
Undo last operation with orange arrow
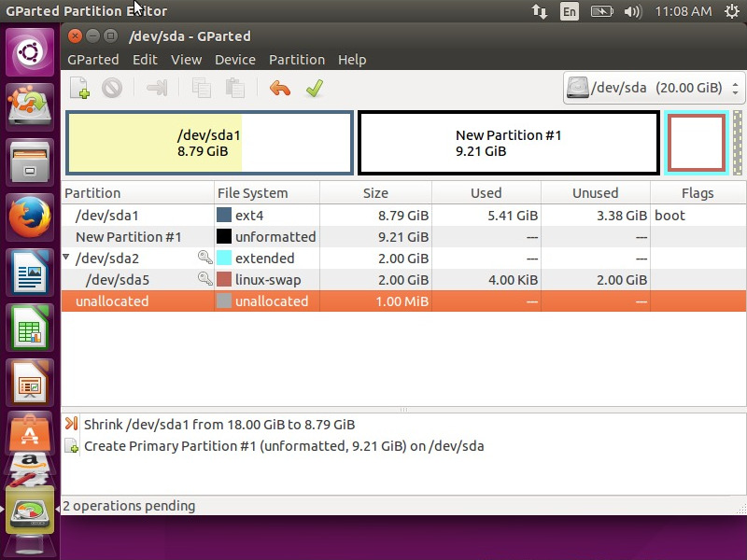tap(279, 88)
